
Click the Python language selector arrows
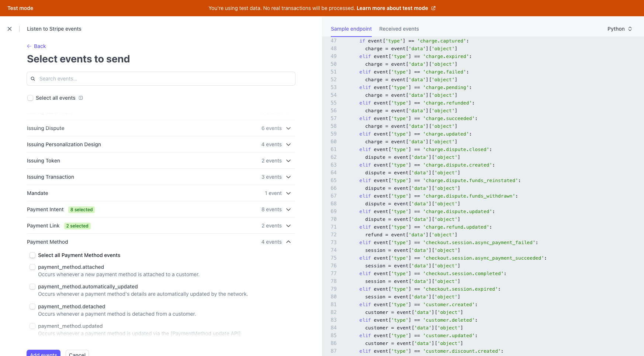point(630,29)
